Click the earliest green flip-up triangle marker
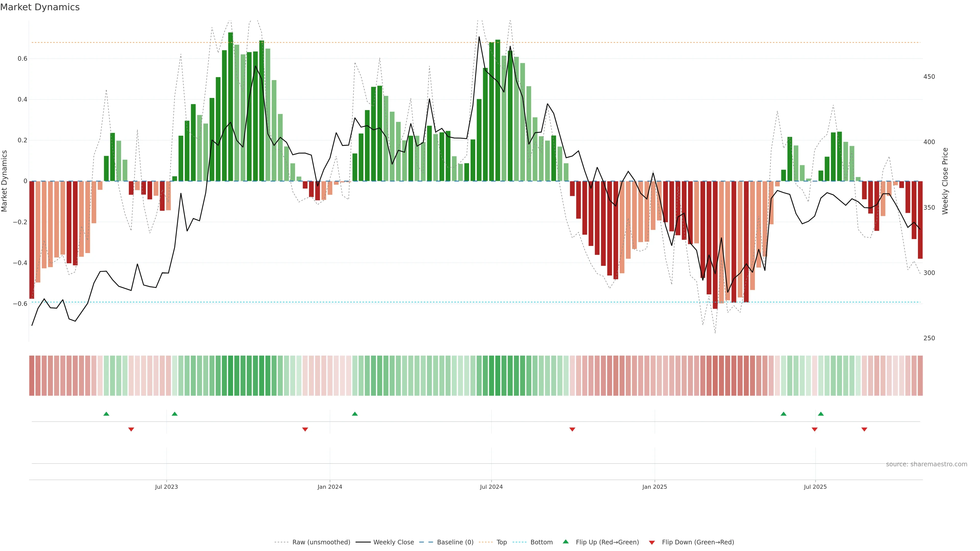Screen dimensions: 980x551 (106, 414)
